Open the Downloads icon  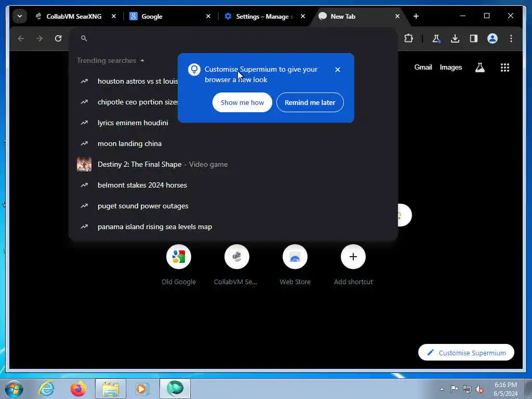(455, 38)
